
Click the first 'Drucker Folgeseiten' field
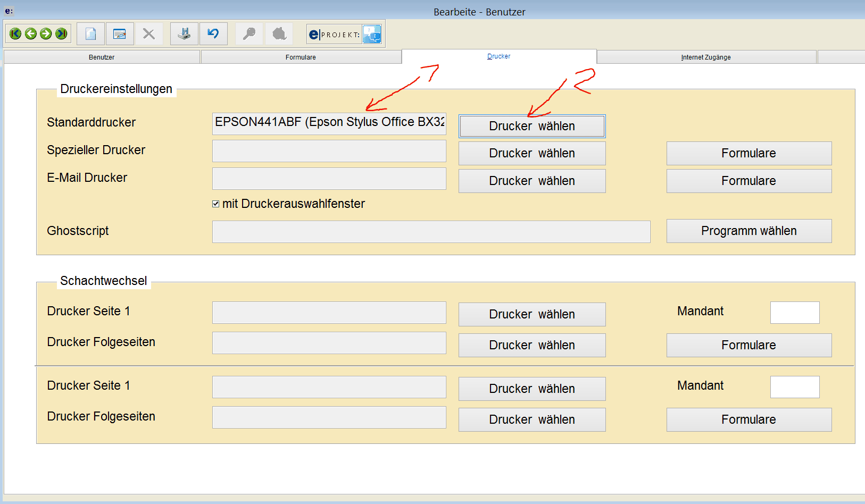[x=329, y=343]
